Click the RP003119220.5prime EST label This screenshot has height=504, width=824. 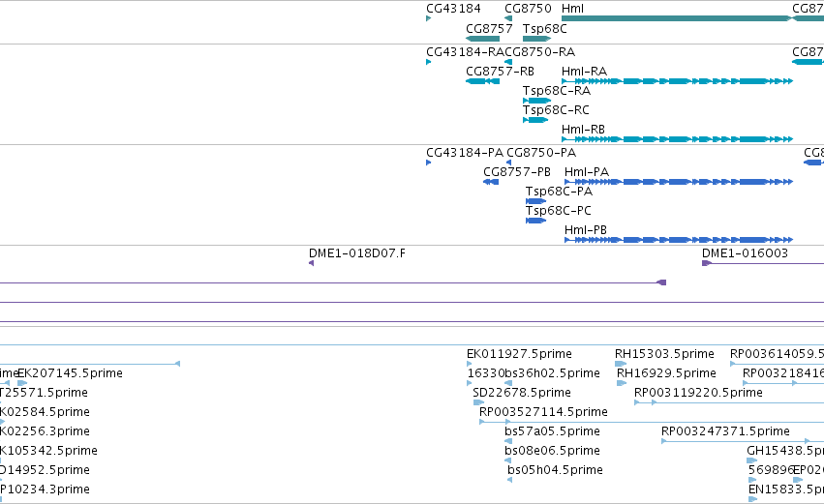[698, 393]
